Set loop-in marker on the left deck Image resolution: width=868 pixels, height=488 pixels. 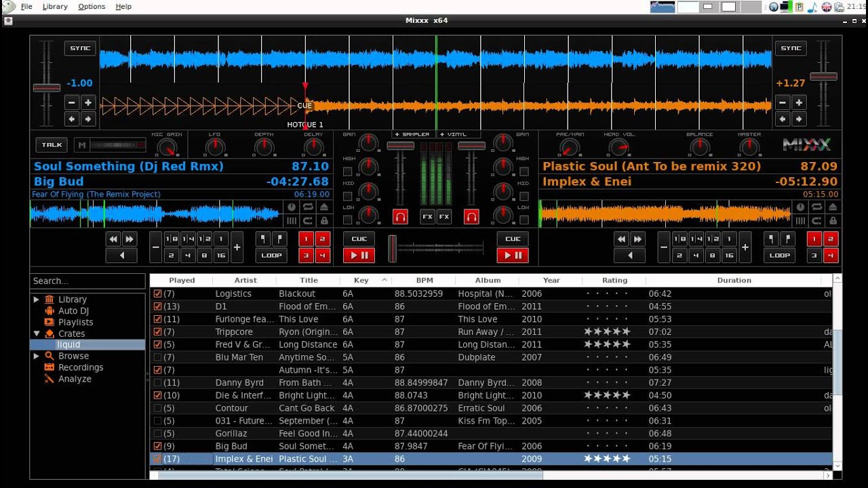[263, 239]
